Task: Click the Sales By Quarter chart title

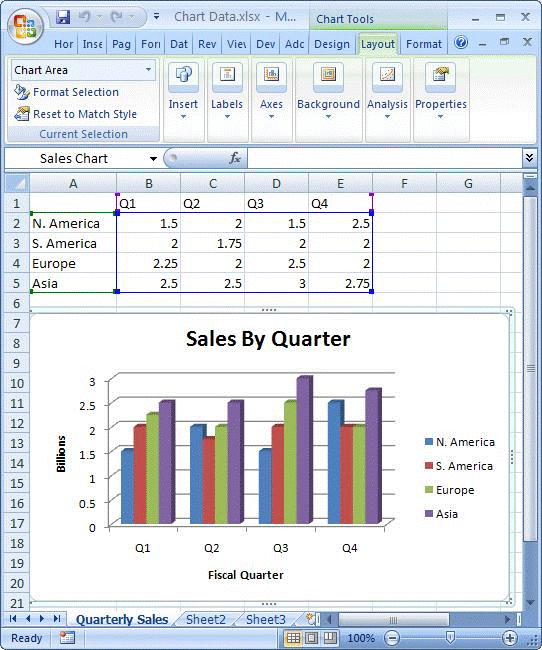Action: pyautogui.click(x=268, y=339)
